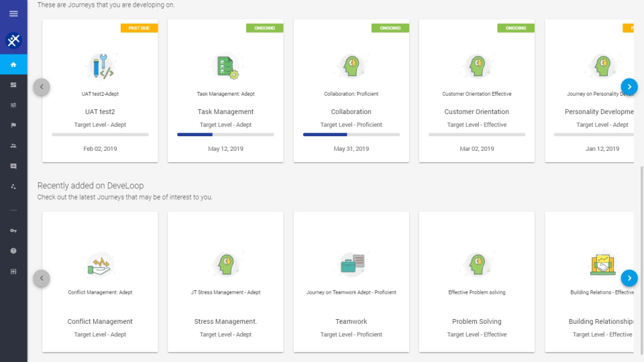Click the DeveLoop logo icon
The image size is (644, 362).
pos(13,40)
